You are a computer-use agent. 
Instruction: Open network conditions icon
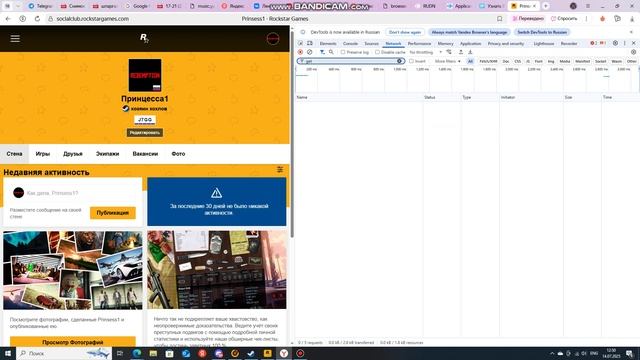449,52
